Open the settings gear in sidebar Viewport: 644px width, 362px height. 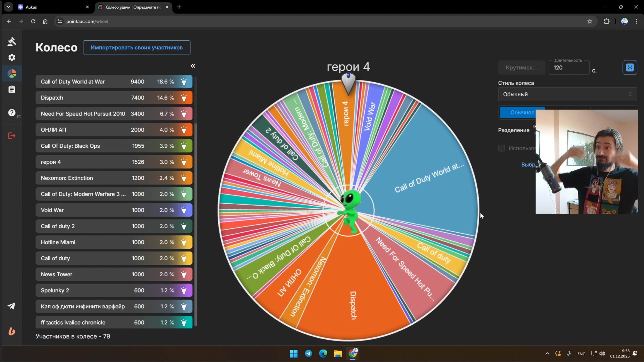(x=12, y=57)
